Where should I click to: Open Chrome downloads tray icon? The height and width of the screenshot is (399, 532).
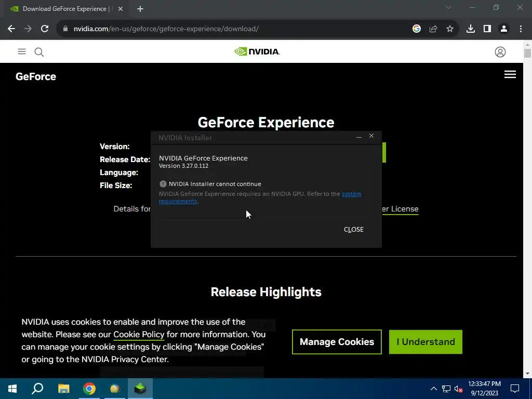pyautogui.click(x=471, y=29)
